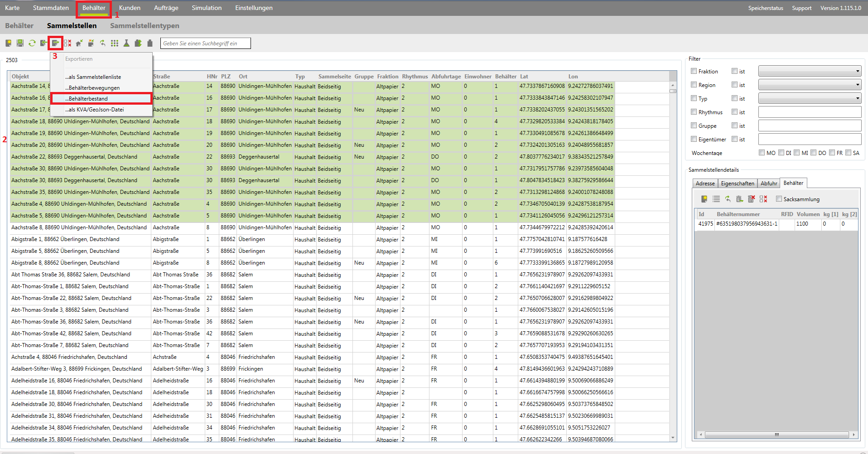
Task: Select container row with Id 41975
Action: pyautogui.click(x=776, y=224)
